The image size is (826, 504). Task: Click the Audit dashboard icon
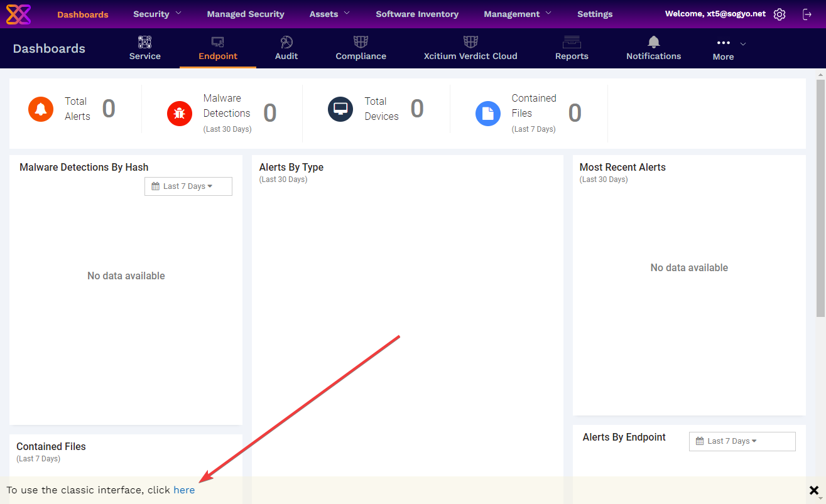pyautogui.click(x=286, y=42)
